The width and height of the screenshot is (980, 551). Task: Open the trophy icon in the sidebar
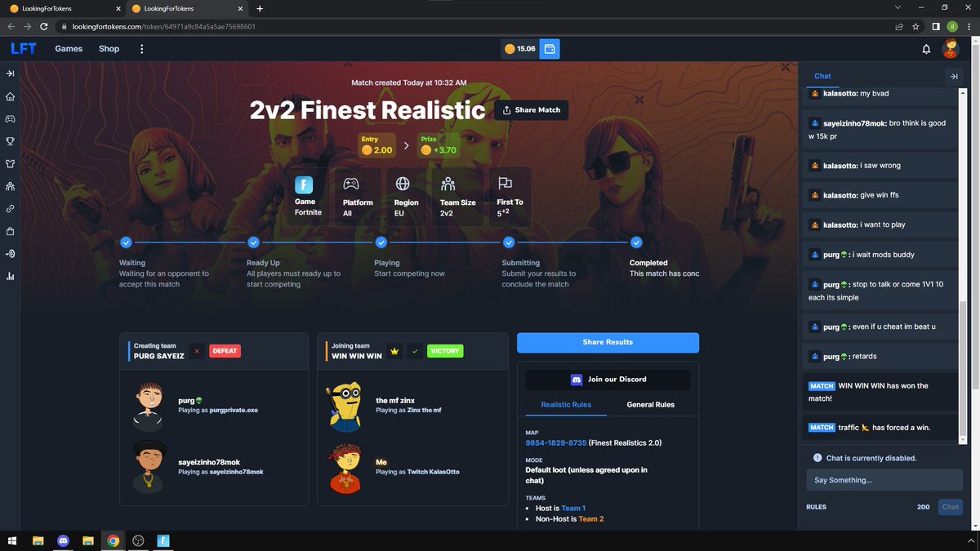coord(11,141)
